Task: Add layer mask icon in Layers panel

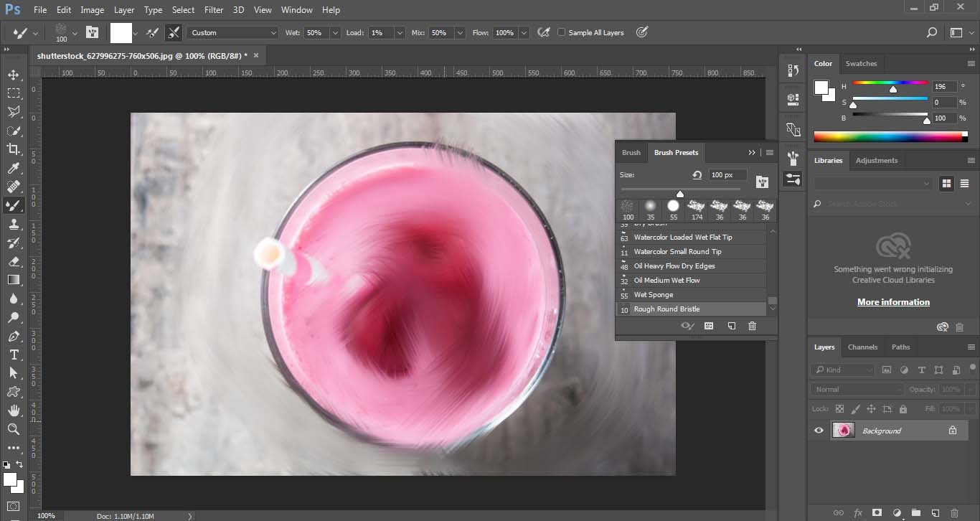Action: (877, 513)
